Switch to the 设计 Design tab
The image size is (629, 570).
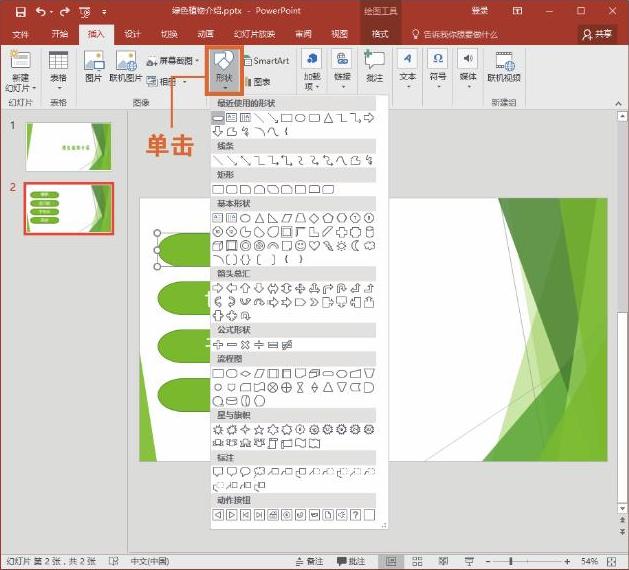(x=132, y=34)
